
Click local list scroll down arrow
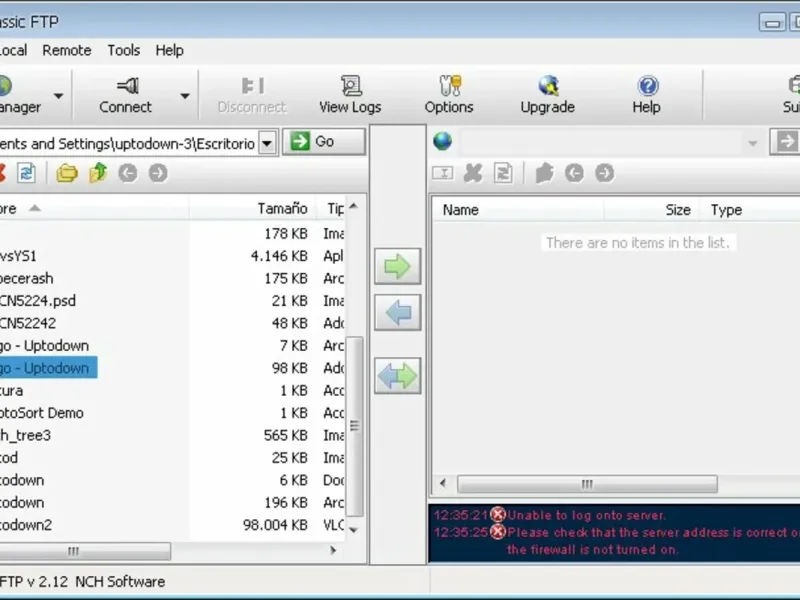354,530
